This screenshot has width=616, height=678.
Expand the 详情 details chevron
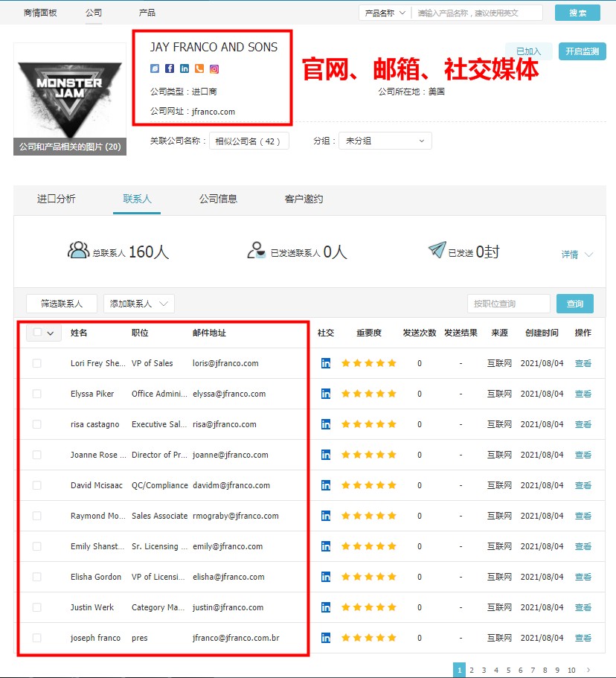588,255
